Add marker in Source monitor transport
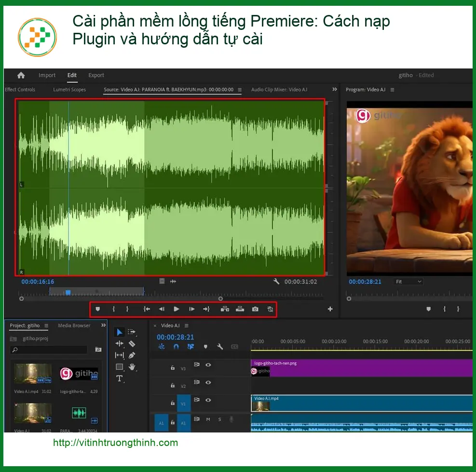Viewport: 476px width, 472px height. tap(98, 309)
